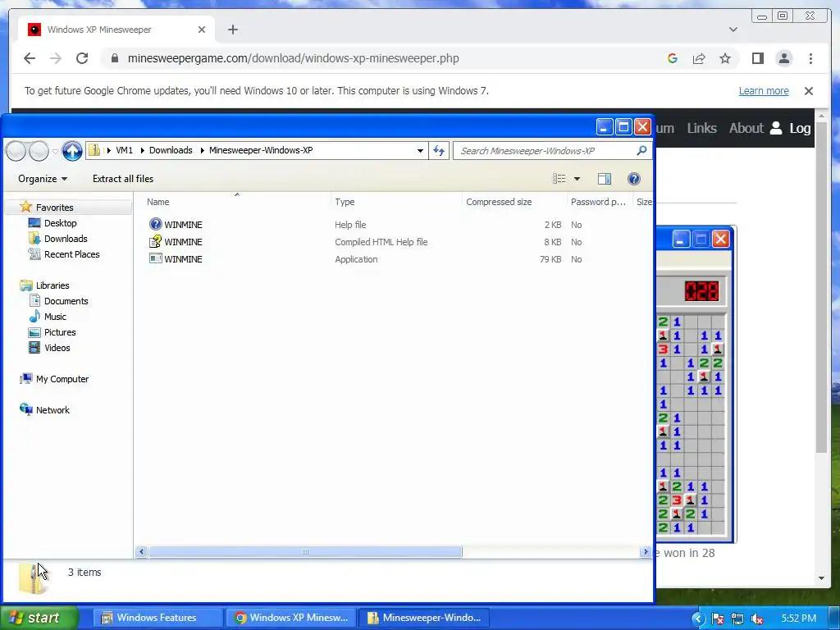
Task: Change the view icon in Explorer toolbar
Action: point(559,179)
